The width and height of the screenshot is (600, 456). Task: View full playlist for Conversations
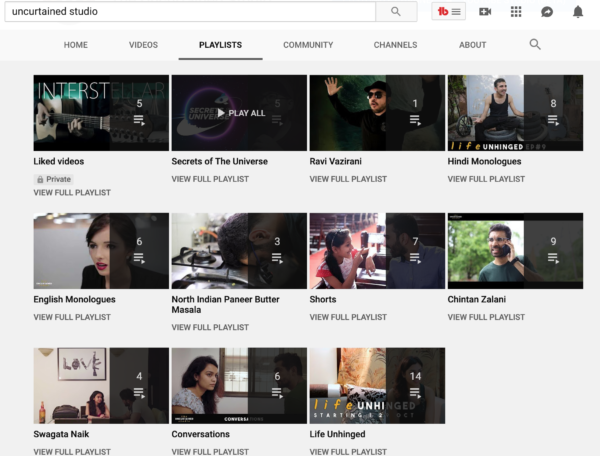coord(210,451)
